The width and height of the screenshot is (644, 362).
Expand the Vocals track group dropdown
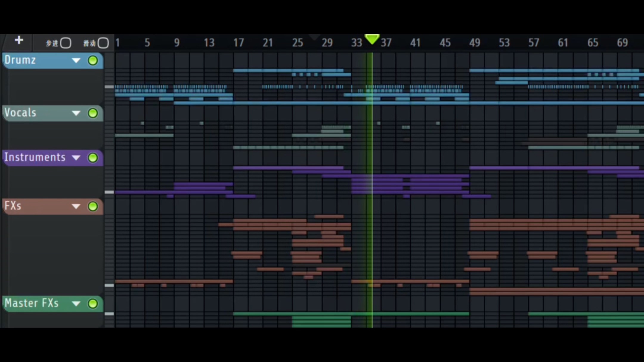pos(76,113)
